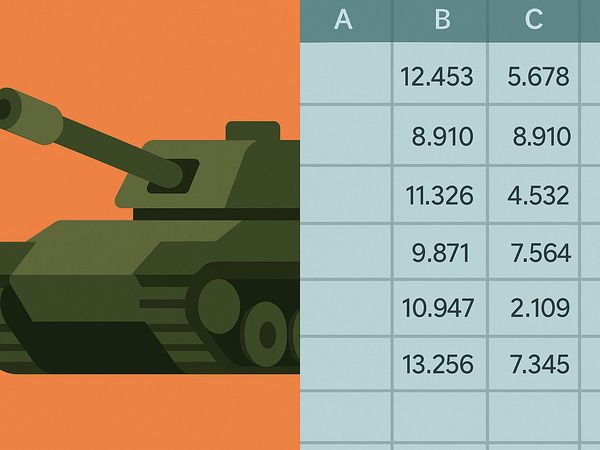The width and height of the screenshot is (600, 450).
Task: Click the cell containing 5.678
Action: pos(533,73)
